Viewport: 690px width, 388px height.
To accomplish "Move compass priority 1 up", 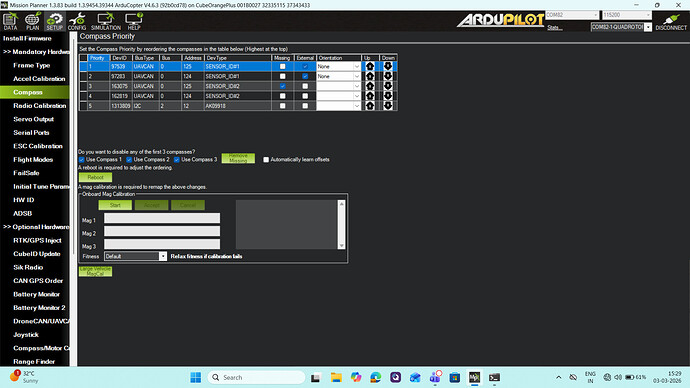I will (370, 66).
